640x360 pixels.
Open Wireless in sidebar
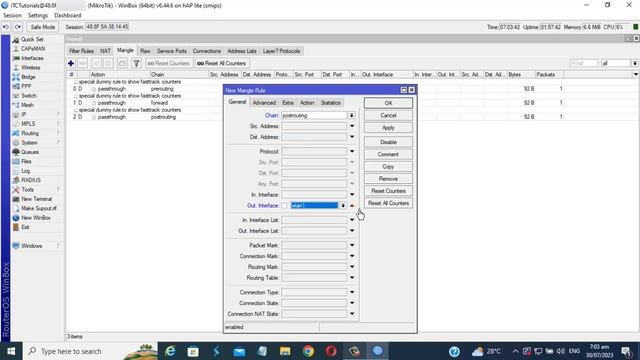[31, 67]
